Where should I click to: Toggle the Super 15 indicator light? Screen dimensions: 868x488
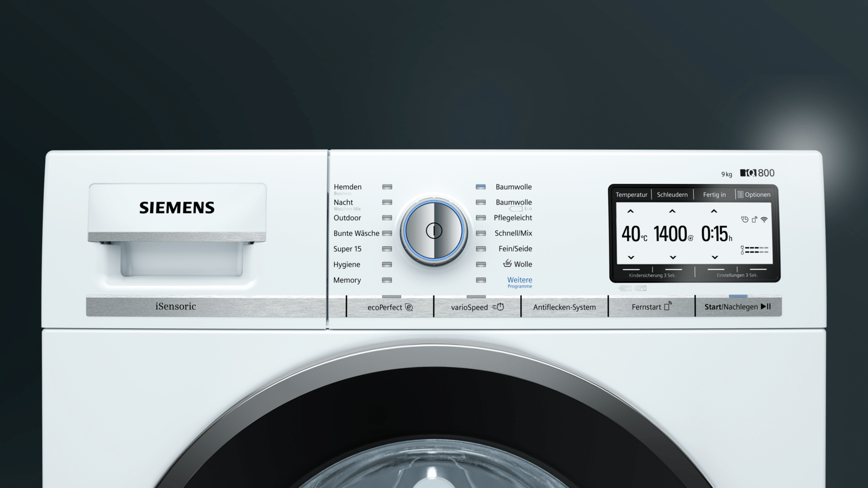pyautogui.click(x=387, y=249)
